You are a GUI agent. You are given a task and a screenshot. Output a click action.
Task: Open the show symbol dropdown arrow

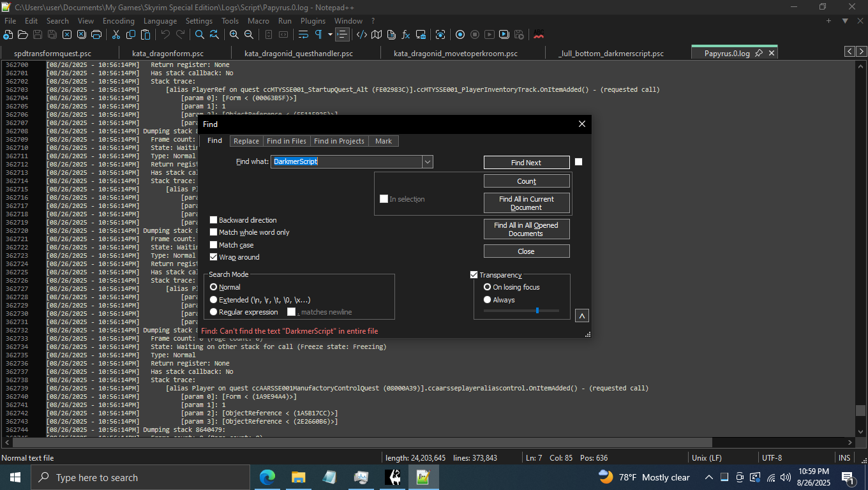[x=330, y=34]
